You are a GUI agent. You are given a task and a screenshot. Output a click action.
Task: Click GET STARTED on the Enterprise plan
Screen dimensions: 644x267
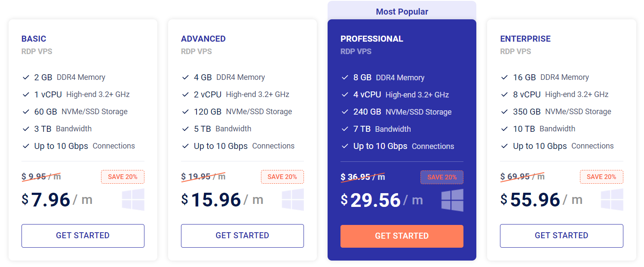[561, 235]
